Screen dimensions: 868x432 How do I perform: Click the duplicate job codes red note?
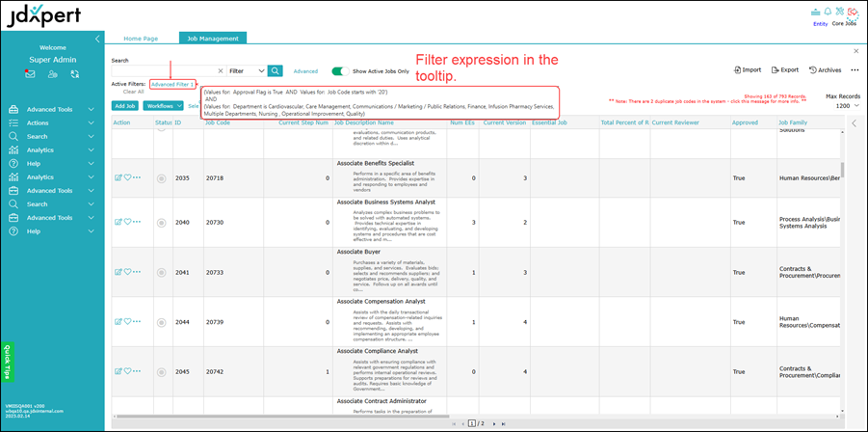tap(707, 101)
